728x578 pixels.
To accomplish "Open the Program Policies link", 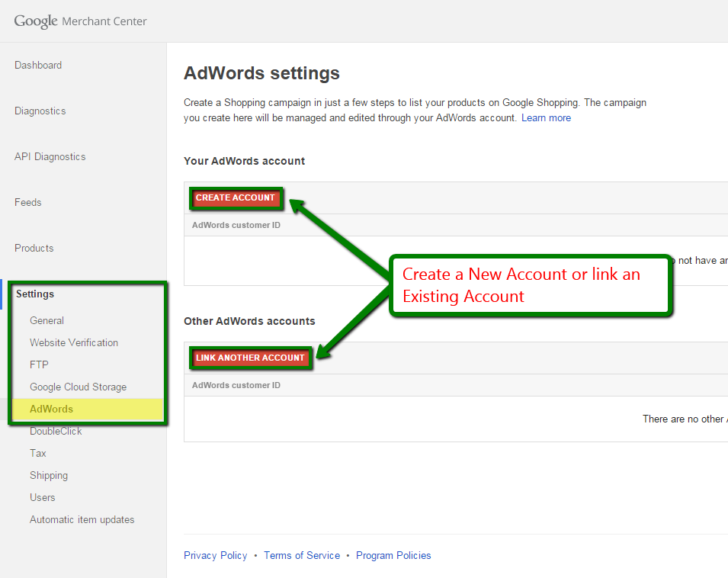I will point(393,555).
